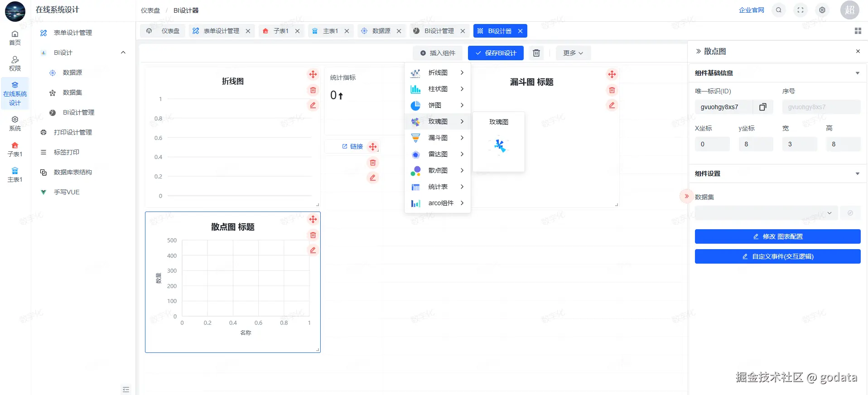The width and height of the screenshot is (868, 395).
Task: Collapse 组件基础信息 section
Action: pos(857,73)
